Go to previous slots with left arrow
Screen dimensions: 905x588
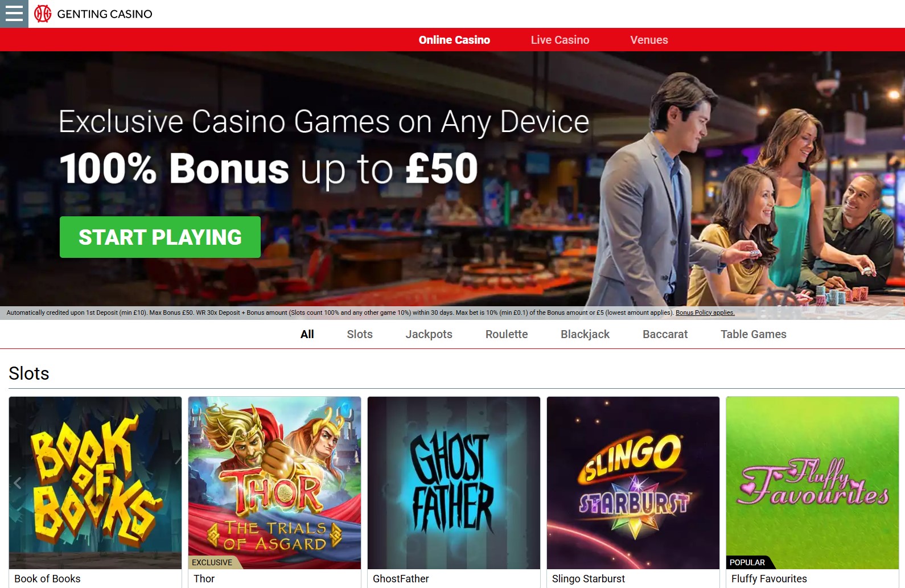click(x=18, y=483)
